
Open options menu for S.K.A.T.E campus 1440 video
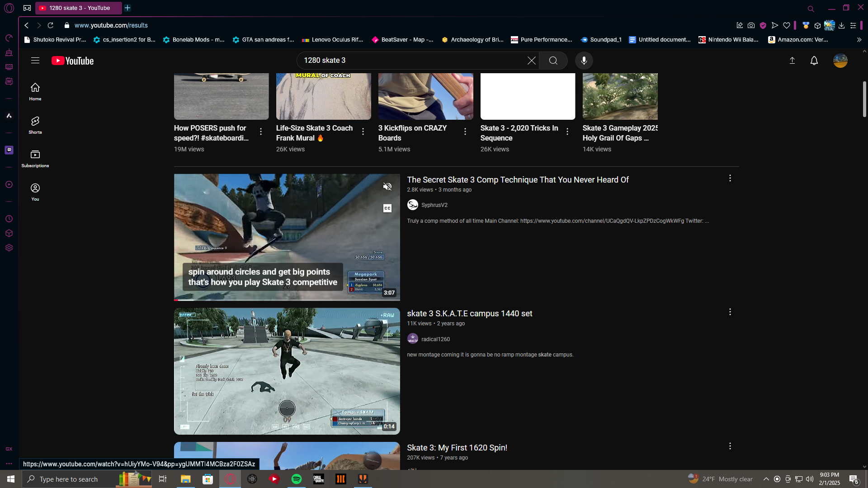730,312
